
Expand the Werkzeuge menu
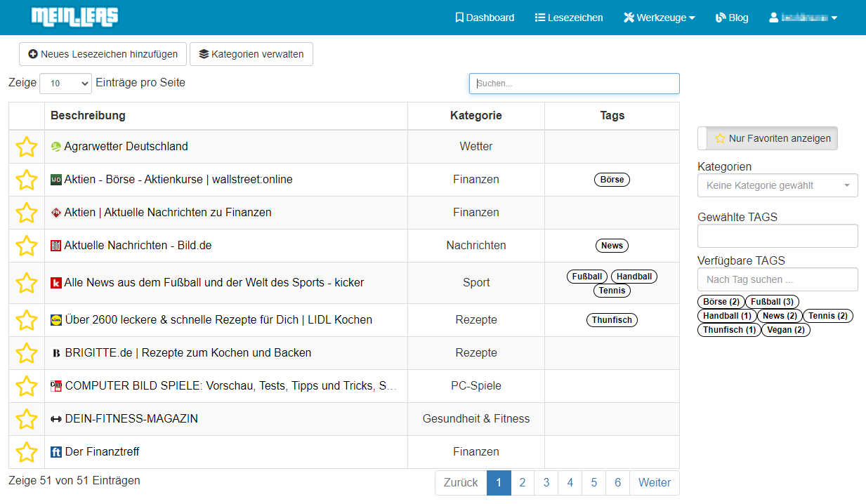659,18
